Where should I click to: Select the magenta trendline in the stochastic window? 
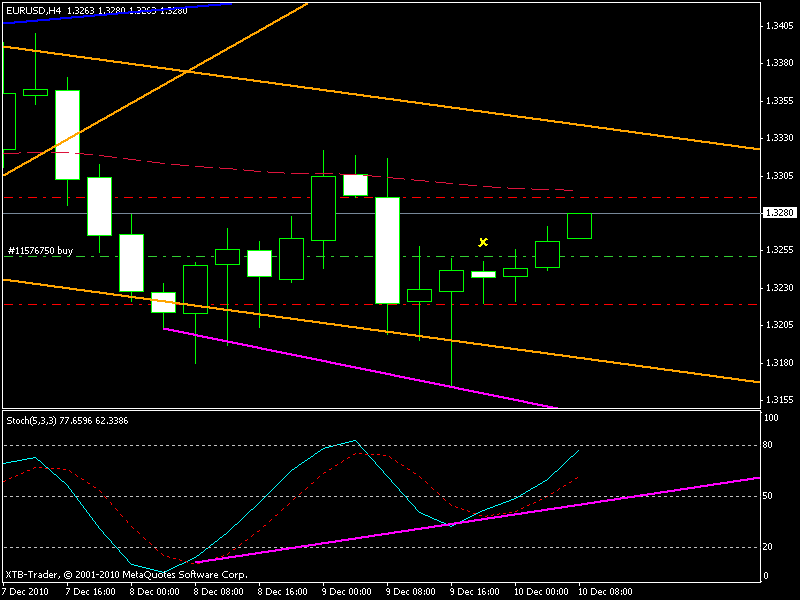[x=478, y=520]
